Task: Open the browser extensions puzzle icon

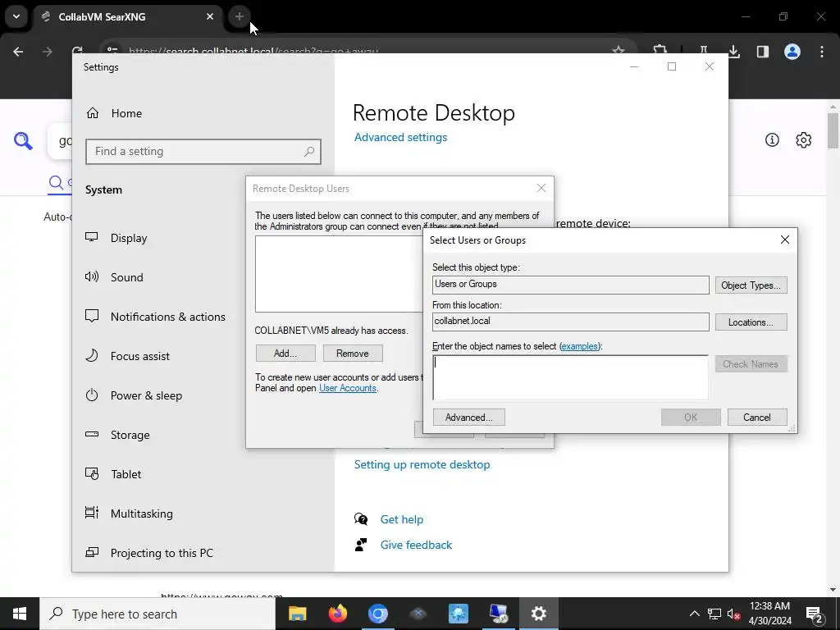Action: click(x=660, y=49)
